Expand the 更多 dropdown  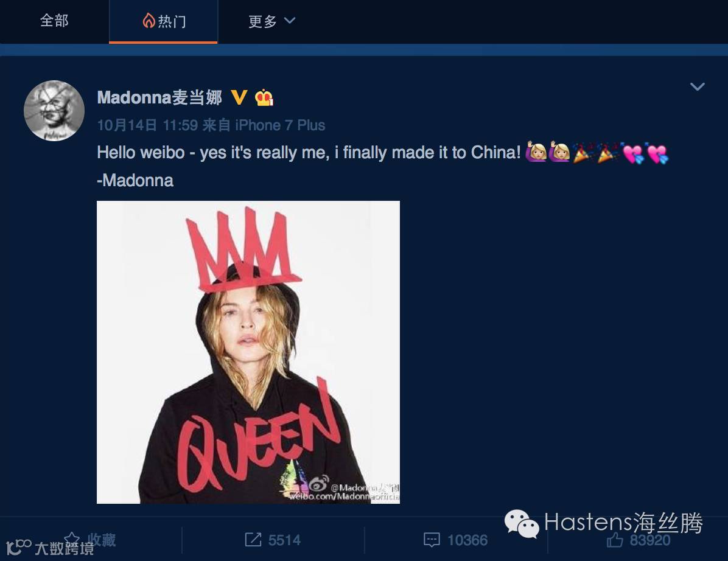[x=271, y=21]
